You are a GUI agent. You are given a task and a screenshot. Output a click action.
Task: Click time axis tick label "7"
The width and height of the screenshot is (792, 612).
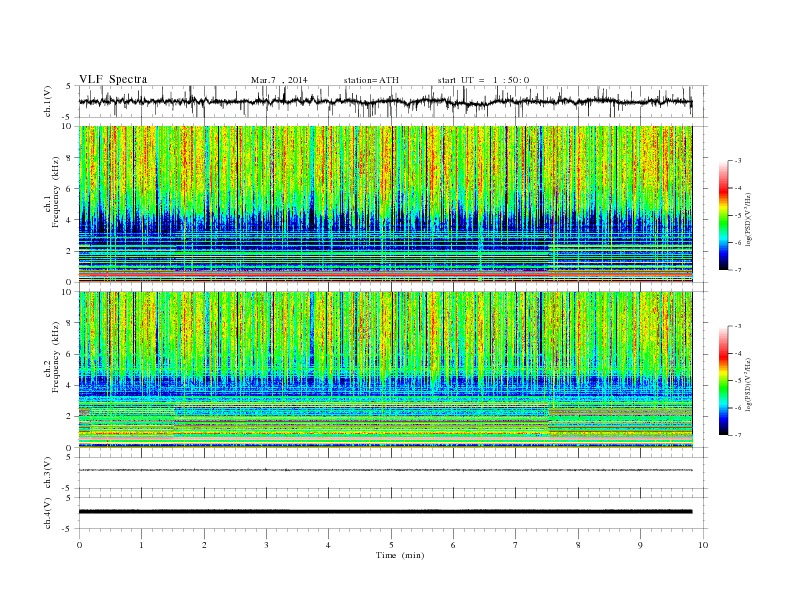point(516,545)
